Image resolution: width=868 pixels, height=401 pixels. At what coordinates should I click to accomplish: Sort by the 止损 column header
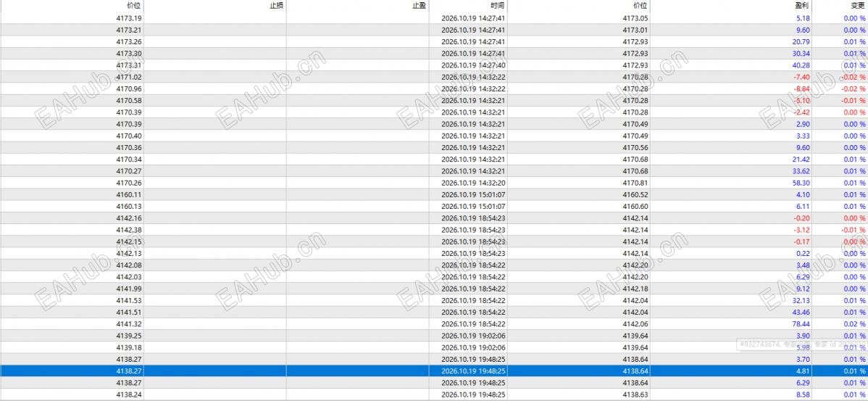coord(276,6)
